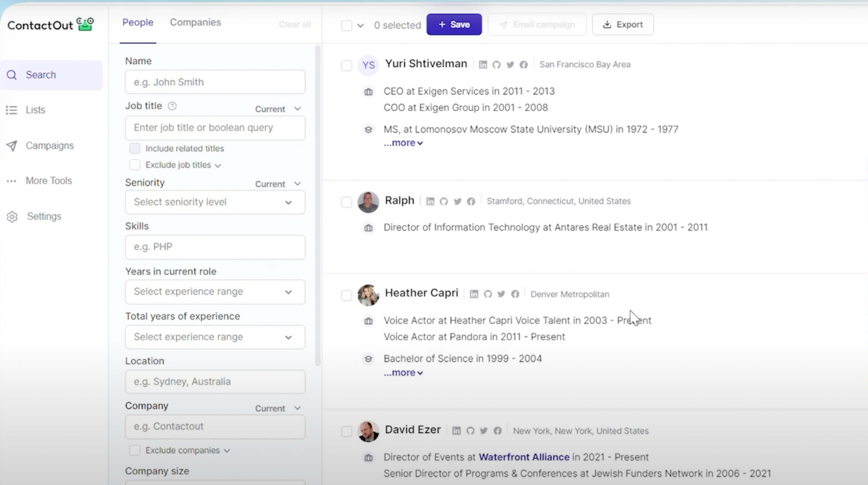Open the Select seniority level dropdown

pos(215,202)
